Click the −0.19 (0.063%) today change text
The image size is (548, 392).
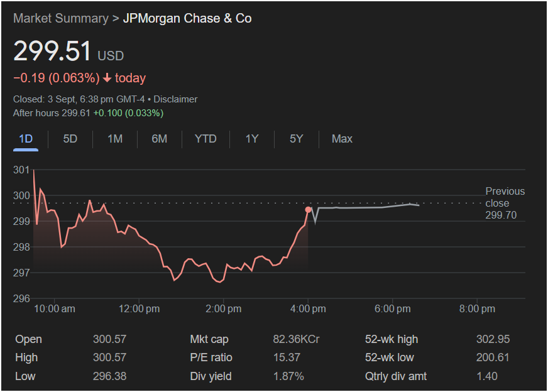79,78
